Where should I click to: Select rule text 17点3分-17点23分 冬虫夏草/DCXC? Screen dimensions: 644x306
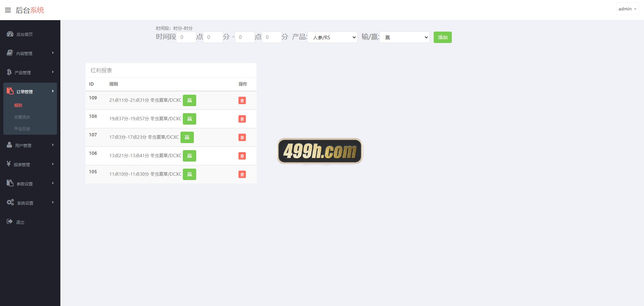pyautogui.click(x=144, y=137)
